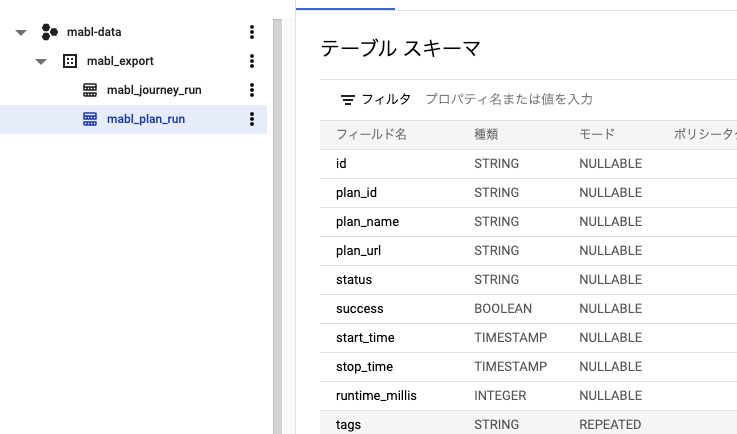Click the mabl_journey_run table icon

pyautogui.click(x=90, y=90)
